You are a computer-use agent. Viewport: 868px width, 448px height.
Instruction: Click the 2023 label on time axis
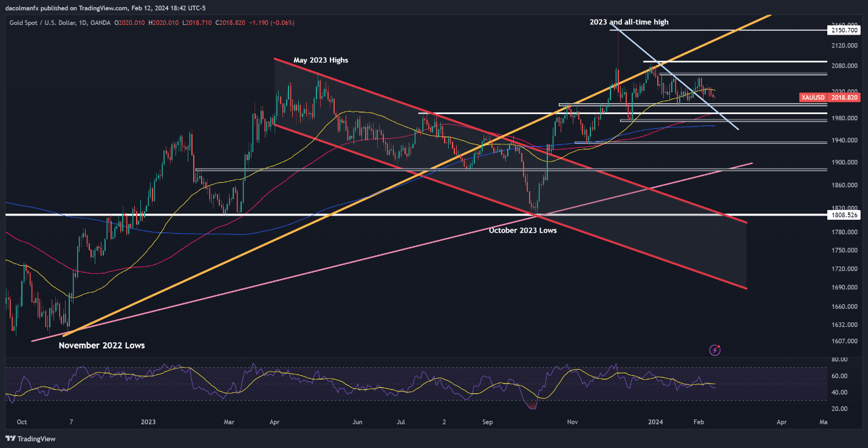(x=148, y=421)
